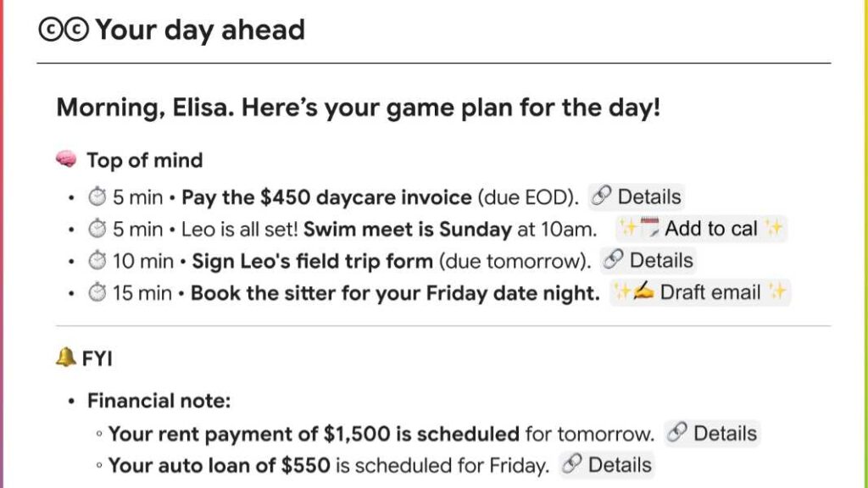Click the "Financial note" bullet heading
868x488 pixels.
[159, 401]
